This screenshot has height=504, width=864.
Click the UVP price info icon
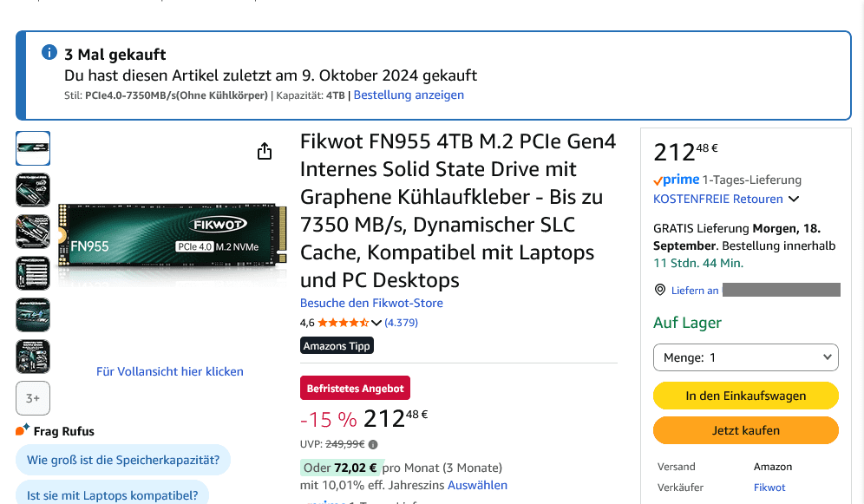(373, 444)
